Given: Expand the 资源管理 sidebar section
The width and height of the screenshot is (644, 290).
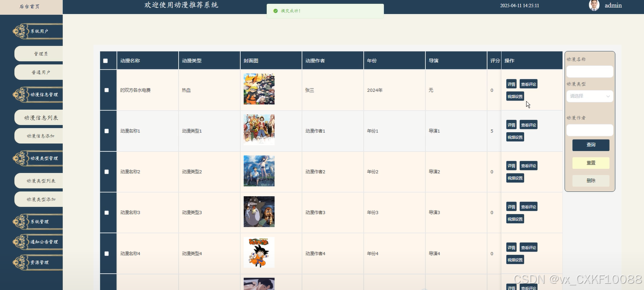Looking at the screenshot, I should [38, 263].
